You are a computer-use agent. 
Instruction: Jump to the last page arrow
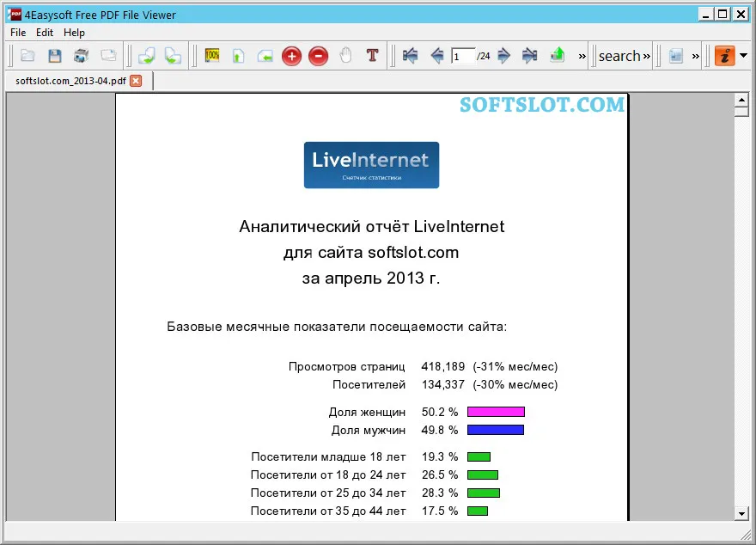529,56
